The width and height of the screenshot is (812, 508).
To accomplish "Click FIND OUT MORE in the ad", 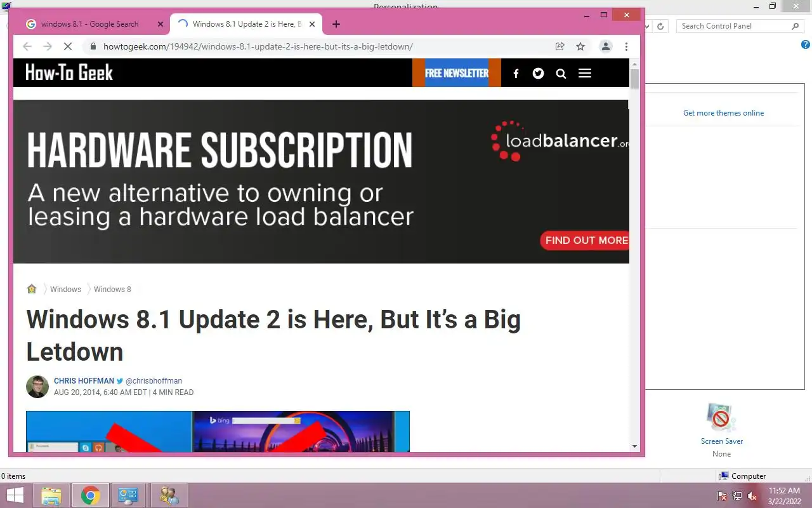I will [586, 241].
